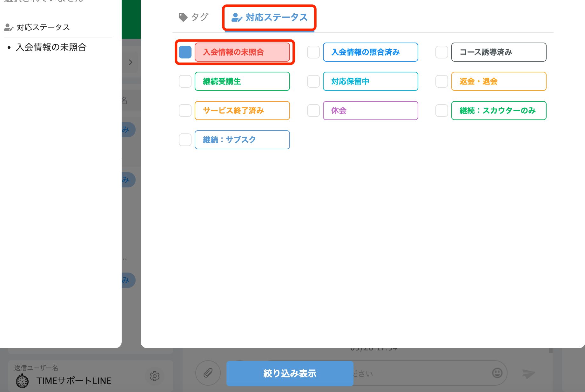Click the 絞り込み表示 filter button
This screenshot has width=585, height=392.
coord(290,374)
